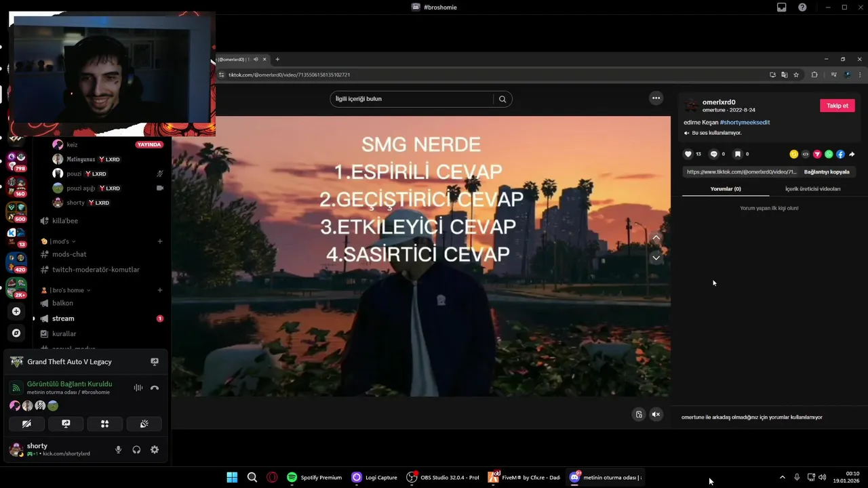Show hidden system tray icons
The width and height of the screenshot is (868, 488).
(782, 477)
